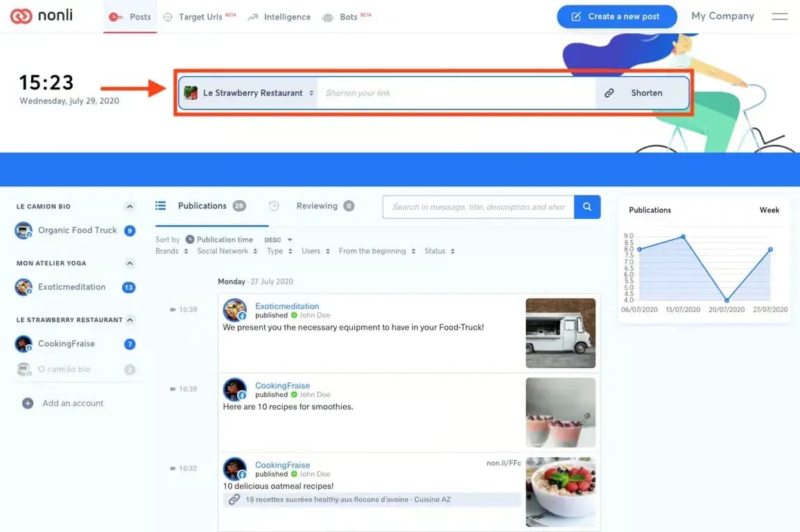Click the 20/07/2020 chart data point
The image size is (800, 532).
(727, 300)
